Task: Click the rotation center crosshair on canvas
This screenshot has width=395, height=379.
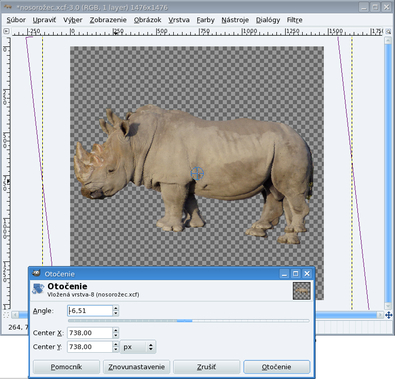Action: 197,173
